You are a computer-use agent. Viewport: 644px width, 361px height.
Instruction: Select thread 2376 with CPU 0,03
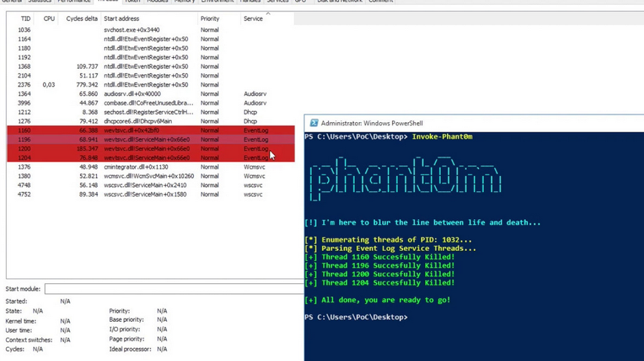151,85
